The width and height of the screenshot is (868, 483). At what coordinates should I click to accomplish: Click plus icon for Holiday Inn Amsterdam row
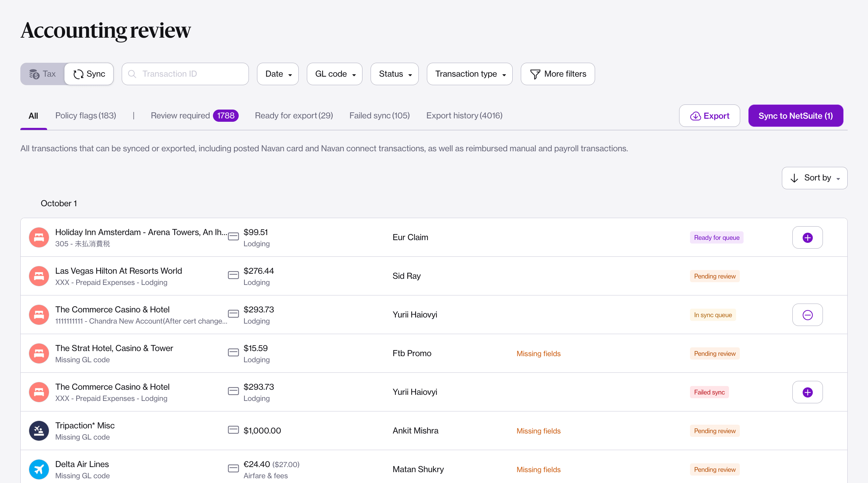point(807,237)
